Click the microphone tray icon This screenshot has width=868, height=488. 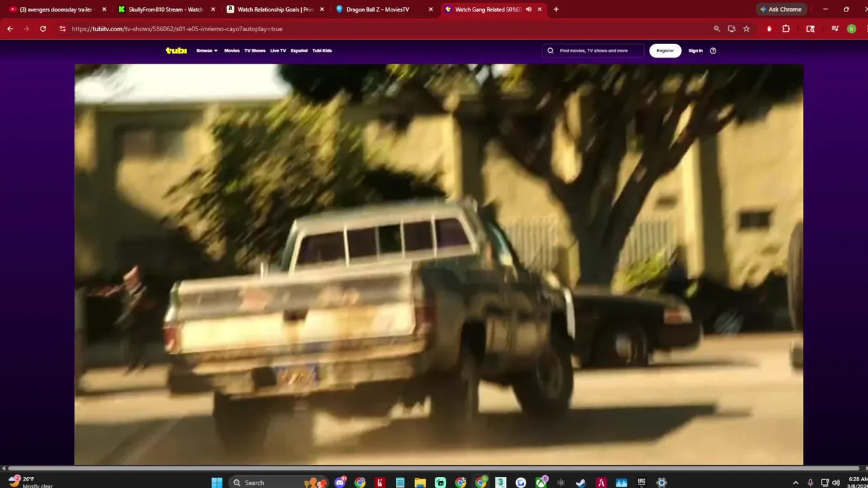pos(810,483)
